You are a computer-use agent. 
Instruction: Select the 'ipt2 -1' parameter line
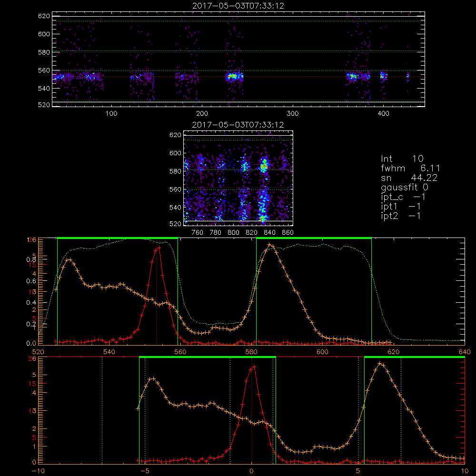coord(401,216)
